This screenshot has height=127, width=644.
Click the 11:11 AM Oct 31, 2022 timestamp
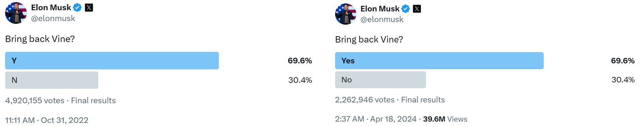(47, 120)
